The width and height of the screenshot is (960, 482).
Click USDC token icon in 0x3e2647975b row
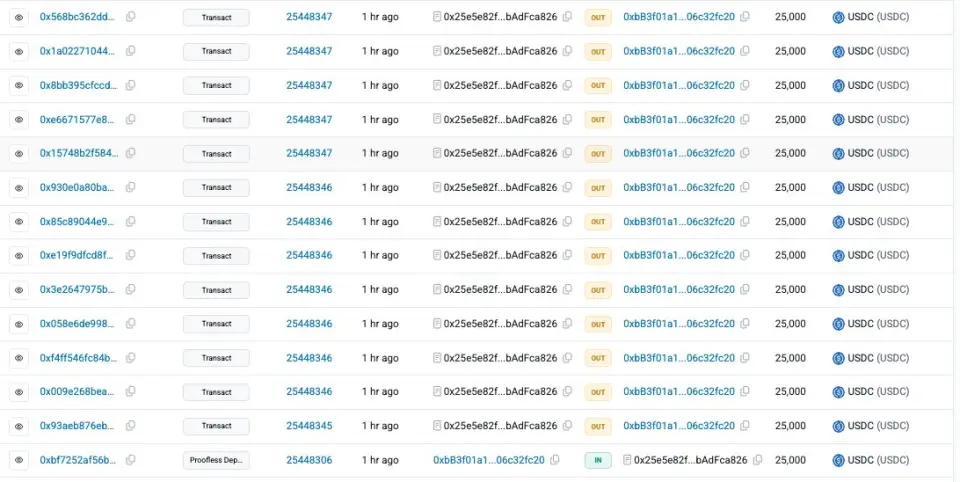coord(838,290)
